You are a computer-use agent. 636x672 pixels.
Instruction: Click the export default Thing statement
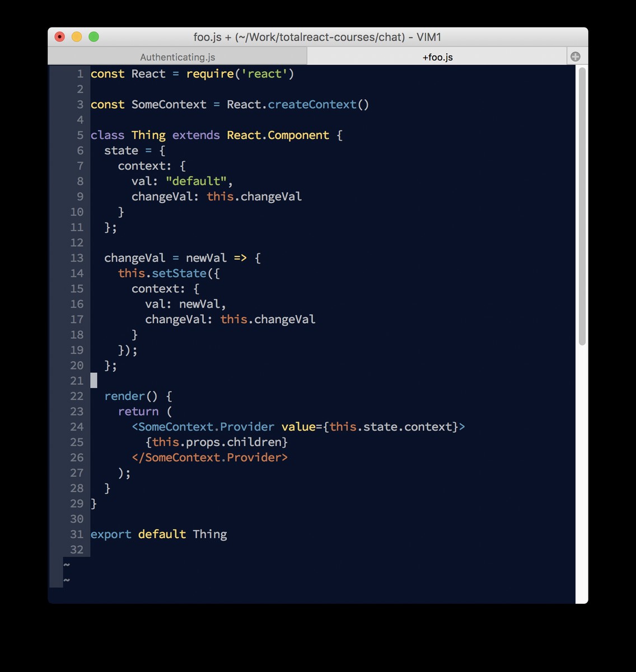[x=158, y=534]
